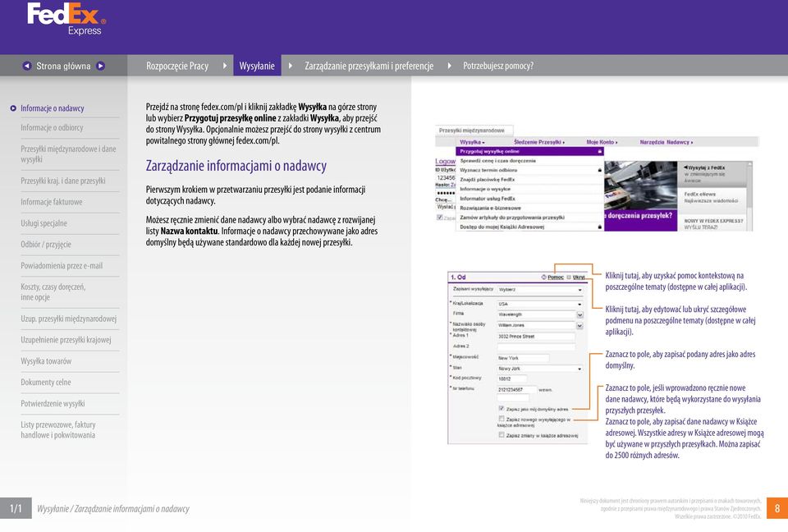The width and height of the screenshot is (788, 532).
Task: Open Listy przewozowe, faktury handlowe i pokwitowania
Action: click(x=57, y=429)
